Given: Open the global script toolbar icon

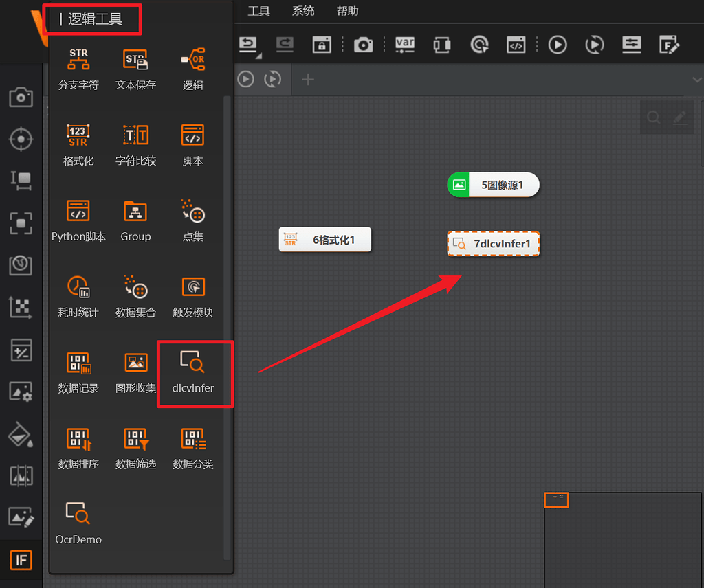Looking at the screenshot, I should click(x=516, y=45).
